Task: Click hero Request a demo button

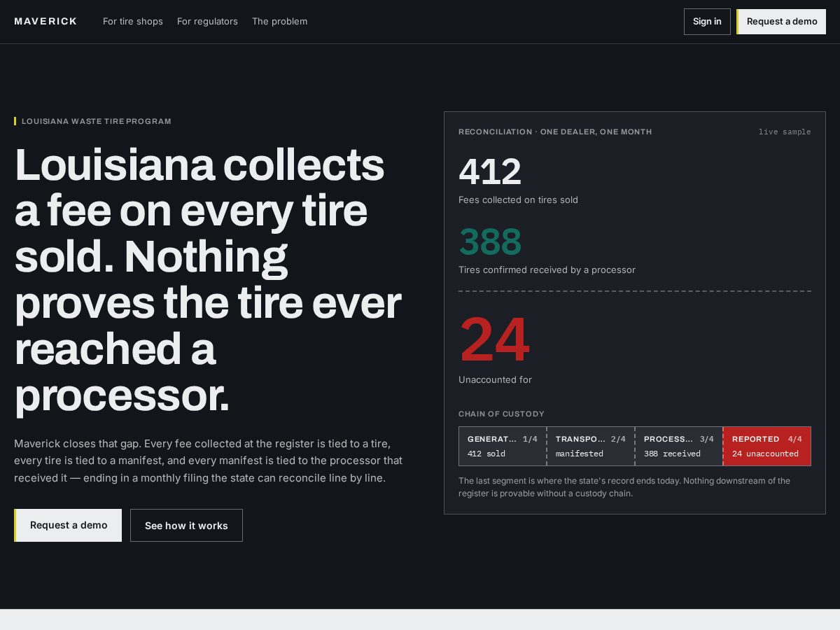Action: pyautogui.click(x=68, y=525)
